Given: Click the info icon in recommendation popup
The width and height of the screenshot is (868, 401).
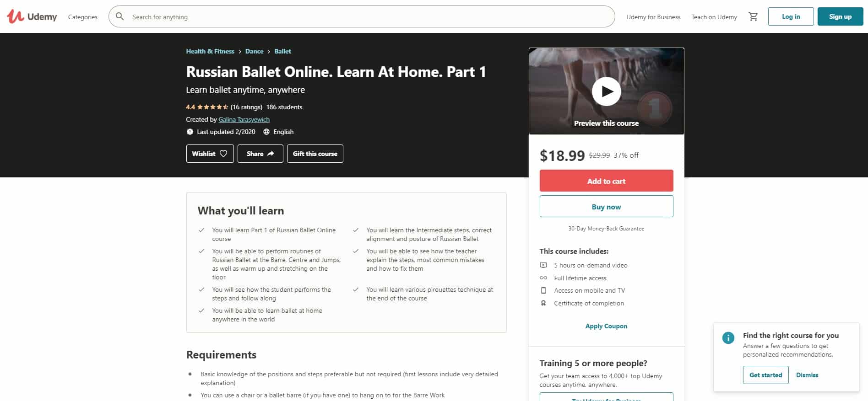Looking at the screenshot, I should pos(728,338).
